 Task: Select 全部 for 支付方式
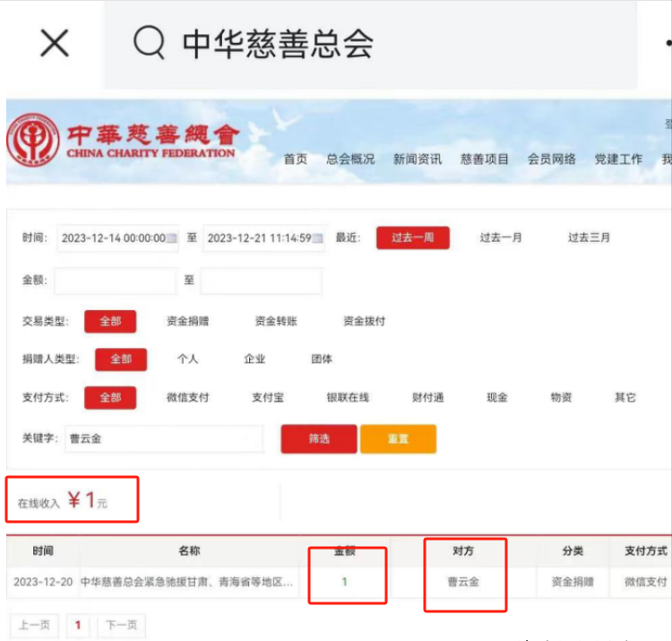tap(110, 397)
